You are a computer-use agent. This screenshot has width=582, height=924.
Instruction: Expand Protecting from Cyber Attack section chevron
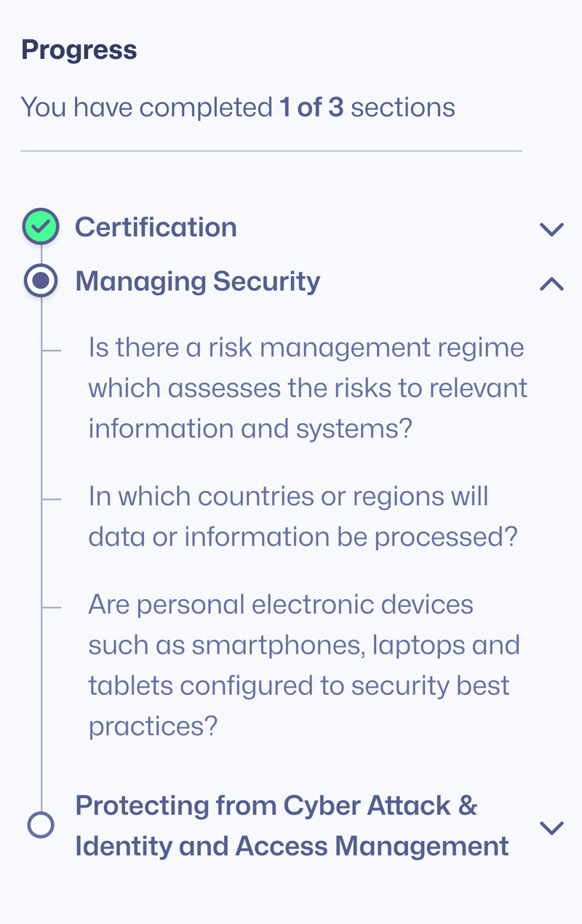tap(551, 827)
